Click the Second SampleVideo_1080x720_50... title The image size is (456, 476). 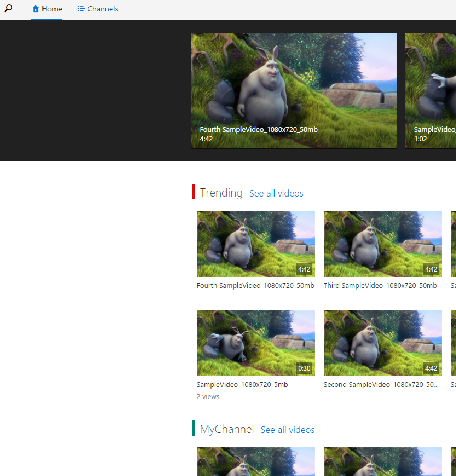[381, 385]
